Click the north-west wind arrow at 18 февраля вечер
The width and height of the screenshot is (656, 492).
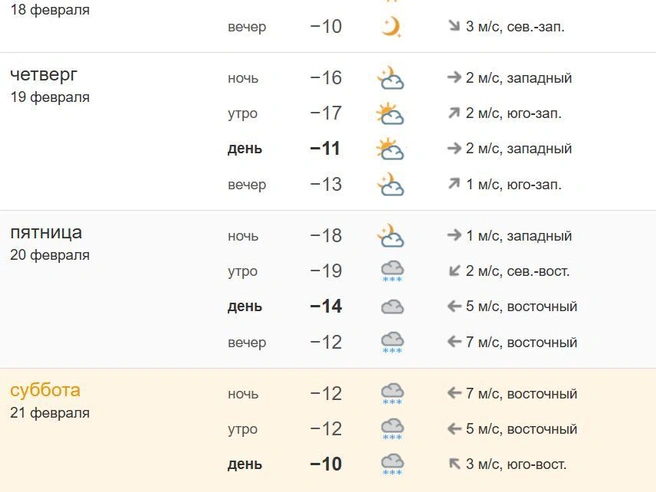point(454,26)
